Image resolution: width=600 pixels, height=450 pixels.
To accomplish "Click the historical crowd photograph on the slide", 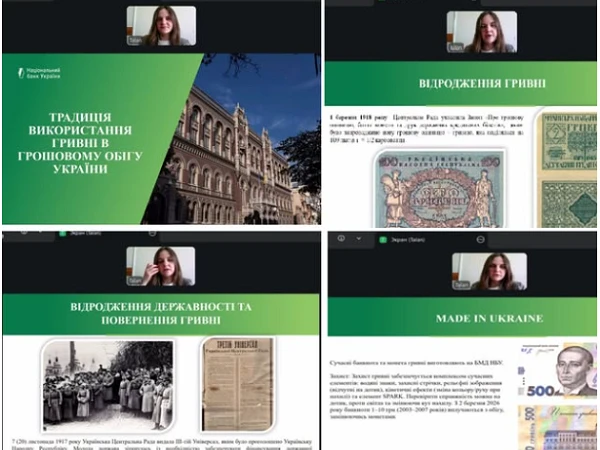I will [109, 386].
